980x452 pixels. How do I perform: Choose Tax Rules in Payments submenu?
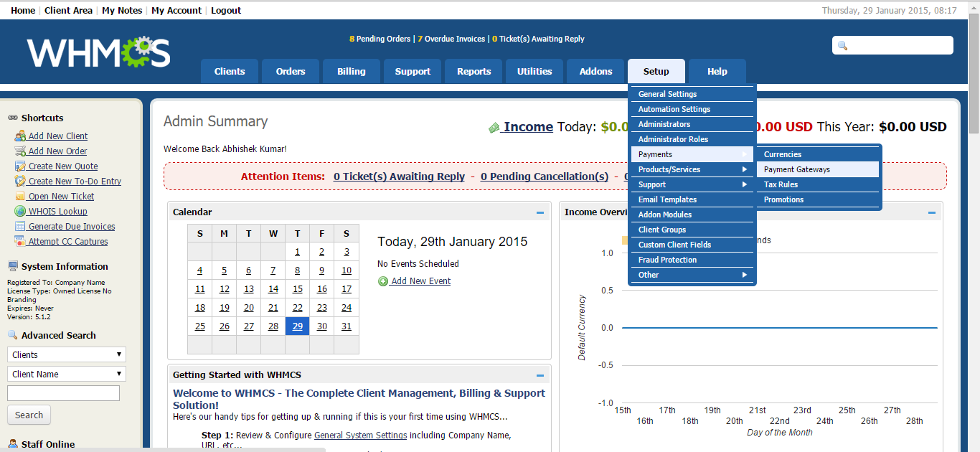818,184
